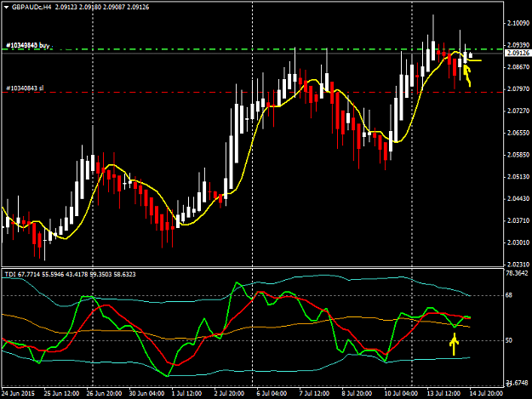Select the #10340843 sl stop-loss label

coord(25,88)
